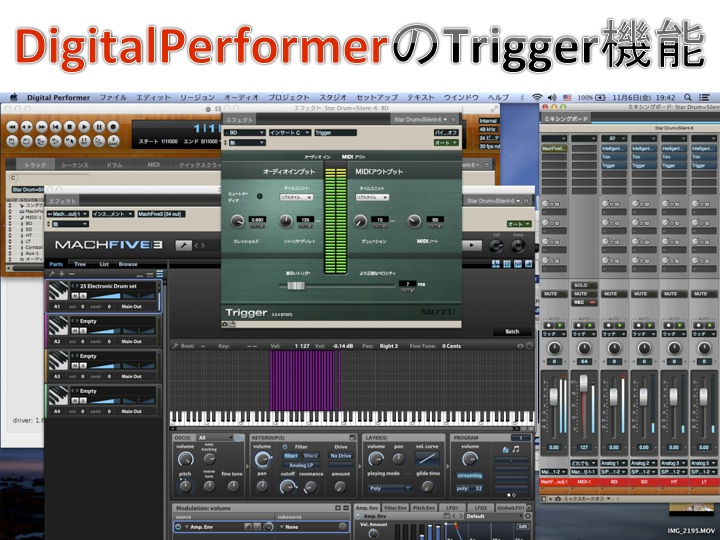Click the music note icon in PROGRAM section
Image resolution: width=720 pixels, height=540 pixels.
pos(516,449)
